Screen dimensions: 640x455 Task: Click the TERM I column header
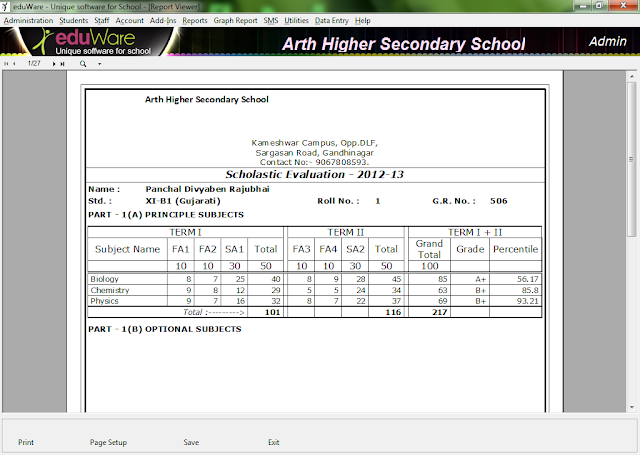tap(185, 232)
